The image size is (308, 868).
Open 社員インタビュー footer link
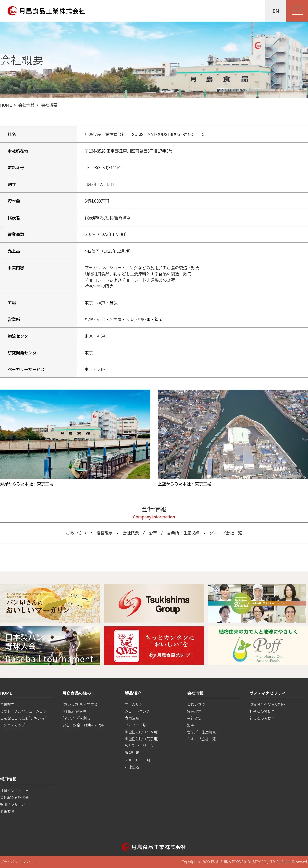coord(15,791)
